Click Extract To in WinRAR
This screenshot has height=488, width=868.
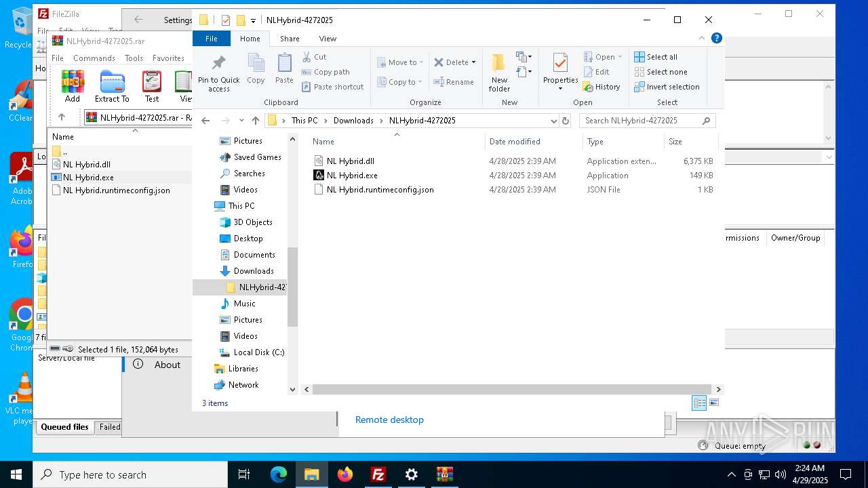(x=112, y=87)
